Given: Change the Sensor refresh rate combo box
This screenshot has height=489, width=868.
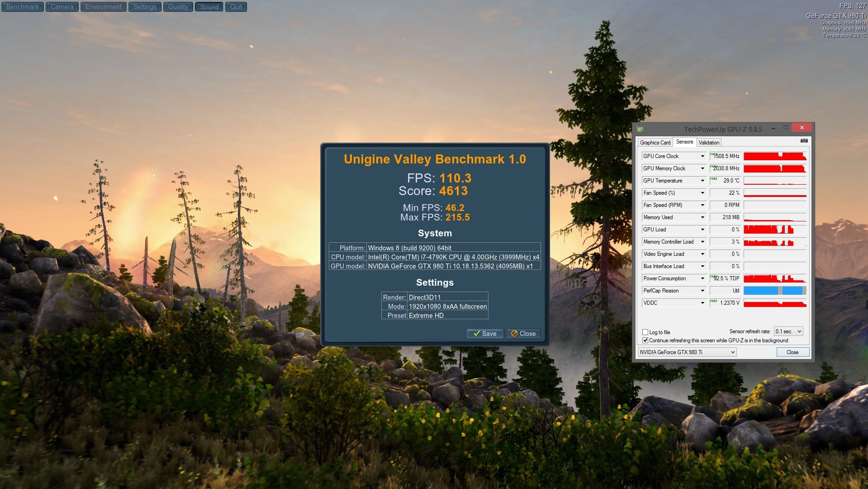Looking at the screenshot, I should tap(788, 331).
